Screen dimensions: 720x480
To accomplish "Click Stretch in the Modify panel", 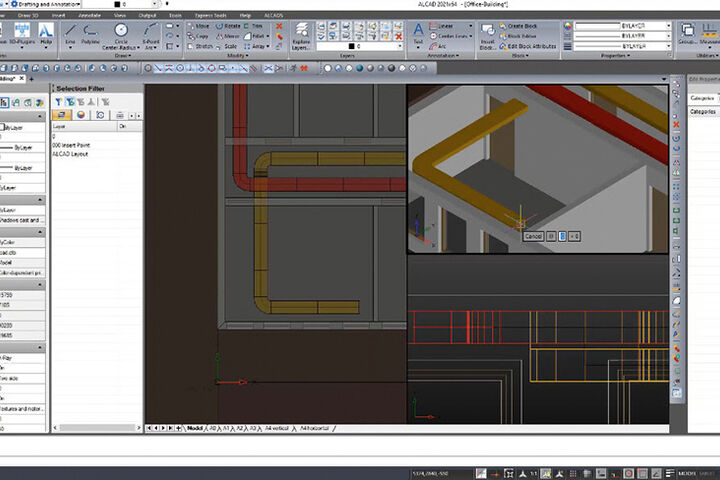I will 200,46.
